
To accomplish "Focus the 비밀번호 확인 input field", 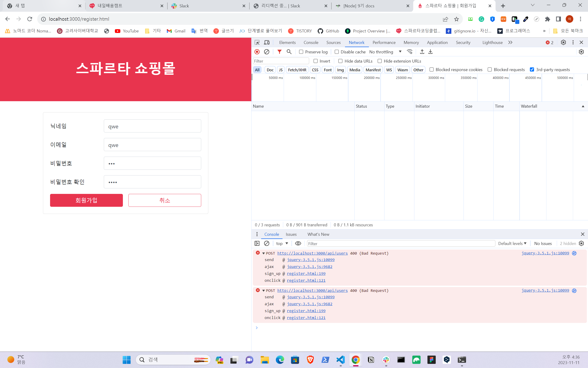I will 152,182.
